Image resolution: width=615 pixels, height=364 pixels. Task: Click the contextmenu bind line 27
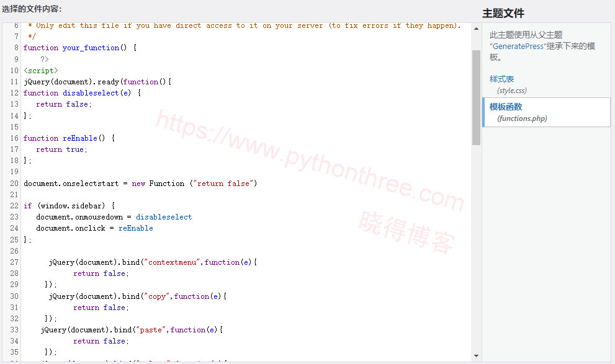point(153,262)
